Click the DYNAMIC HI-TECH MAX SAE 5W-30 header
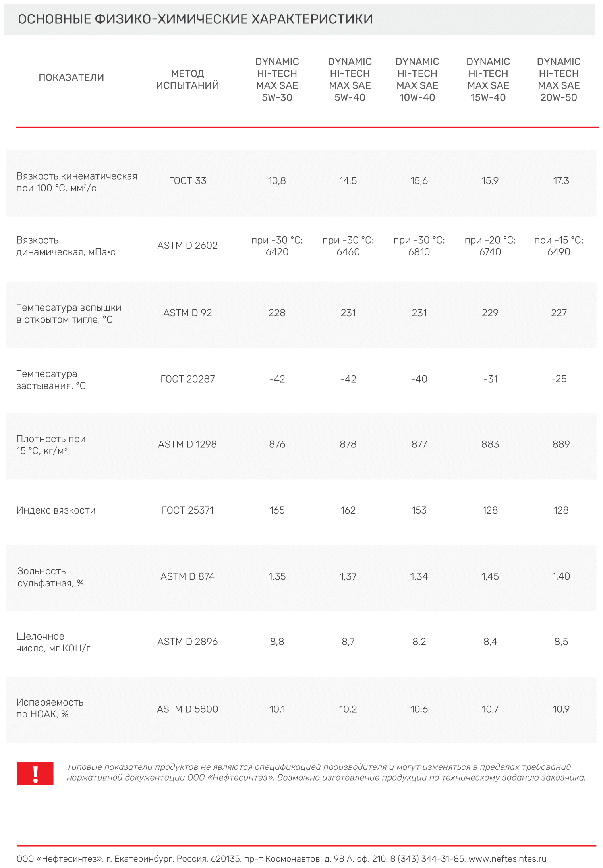Viewport: 603px width, 868px height. 277,79
